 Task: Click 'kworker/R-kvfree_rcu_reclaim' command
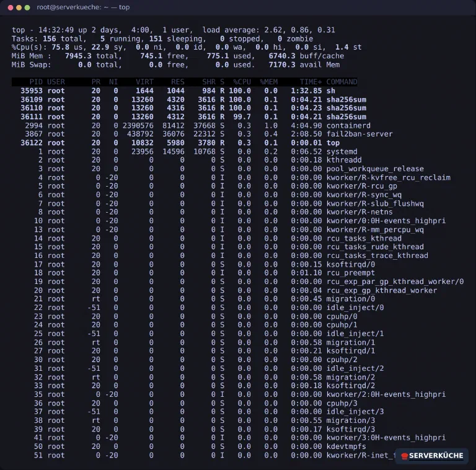388,177
